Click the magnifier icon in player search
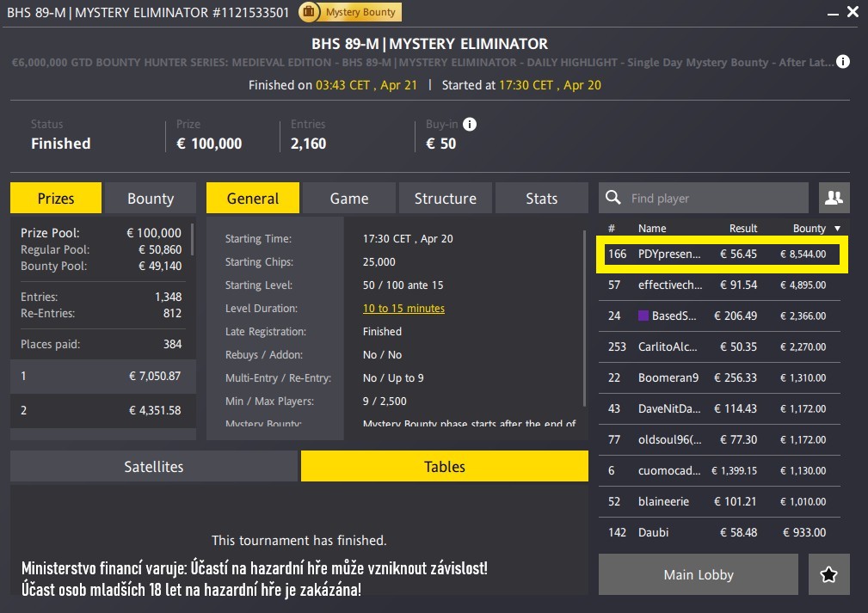Viewport: 868px width, 613px height. coord(613,199)
